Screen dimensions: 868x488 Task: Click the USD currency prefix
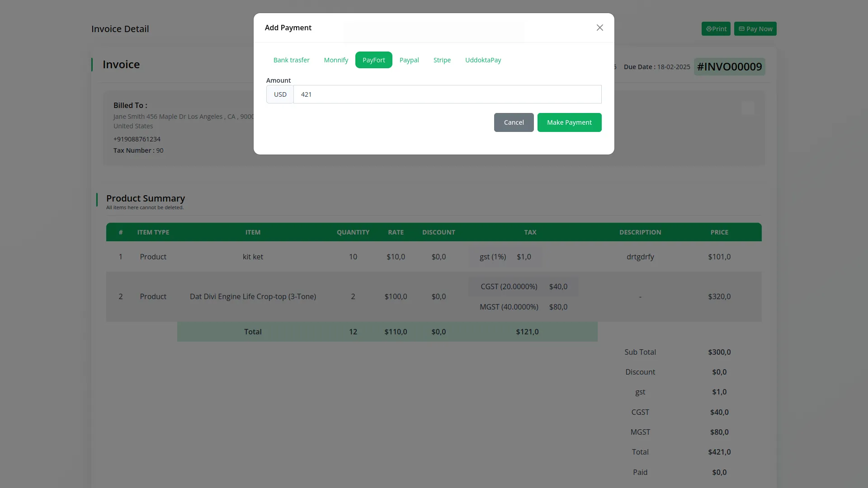coord(280,94)
